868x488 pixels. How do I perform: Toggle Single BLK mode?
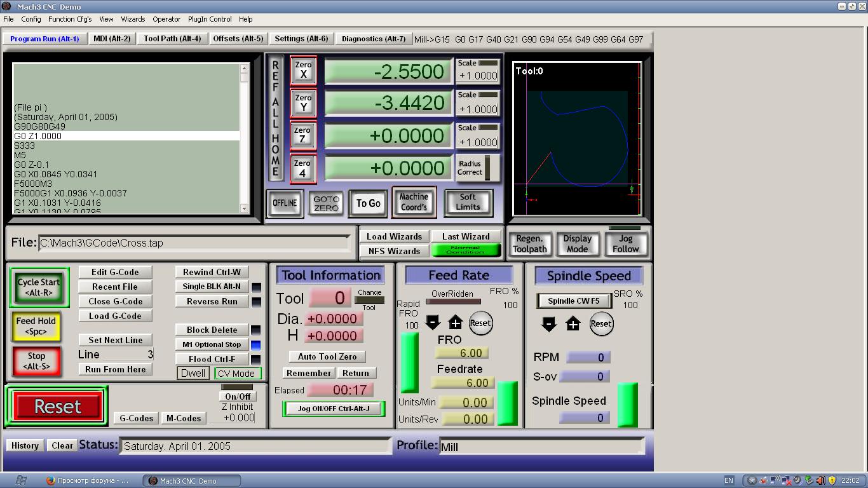pos(212,287)
